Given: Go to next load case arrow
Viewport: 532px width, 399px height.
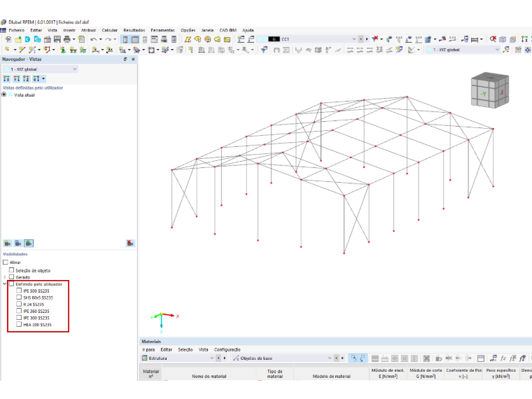Looking at the screenshot, I should pos(367,39).
